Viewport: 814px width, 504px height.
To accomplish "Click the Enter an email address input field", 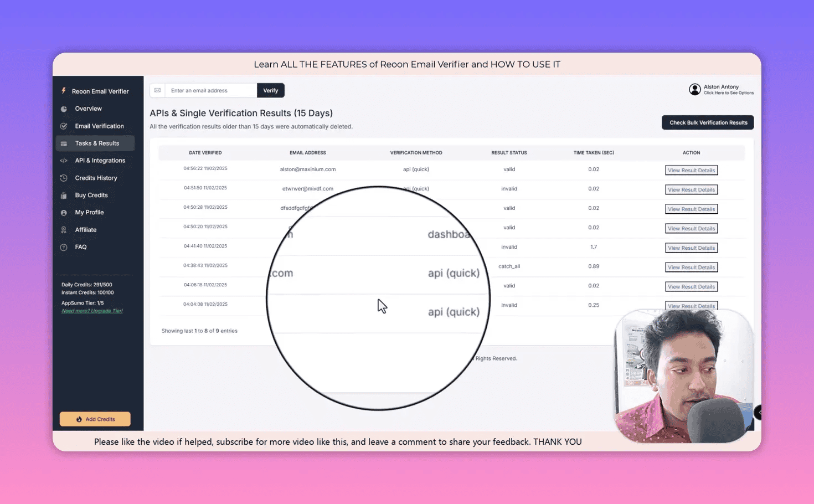I will 210,90.
